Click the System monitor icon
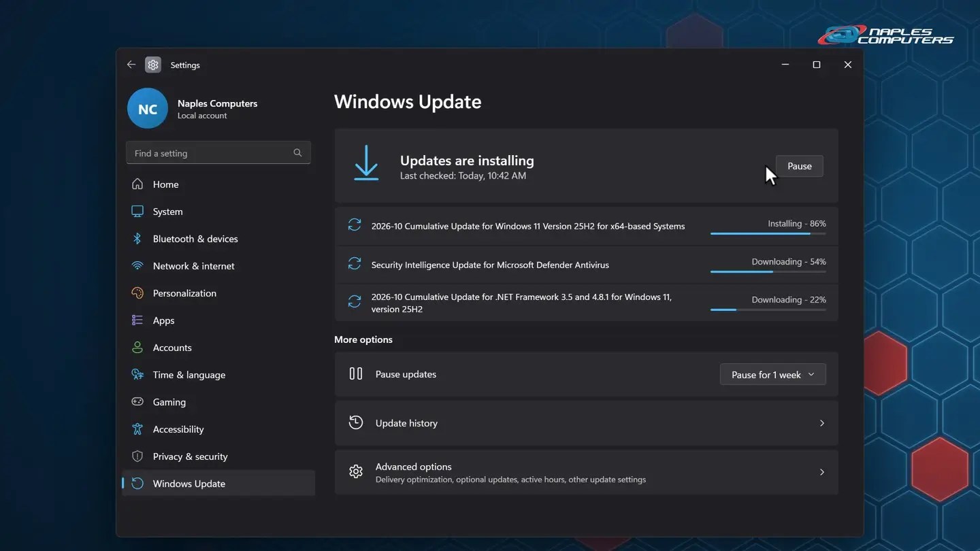The image size is (980, 551). tap(137, 212)
